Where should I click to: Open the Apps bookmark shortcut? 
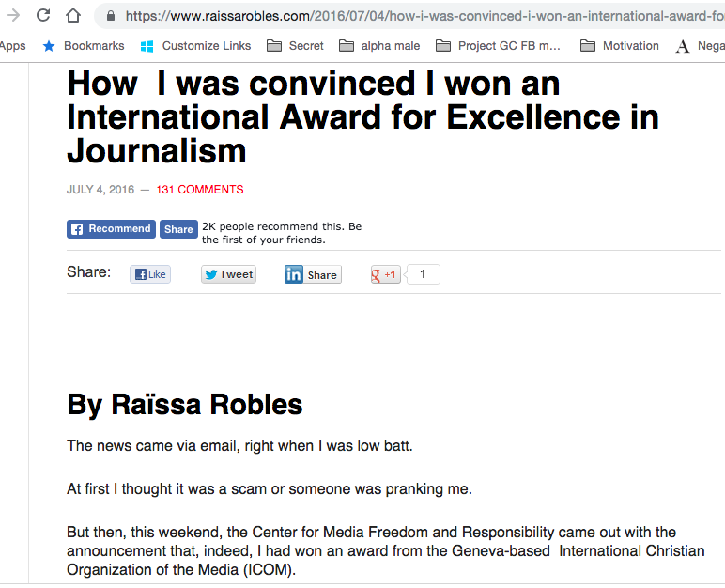coord(12,46)
